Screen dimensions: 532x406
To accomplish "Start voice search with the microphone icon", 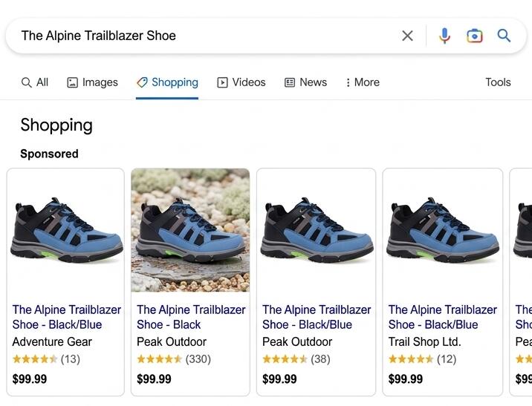I will coord(444,36).
